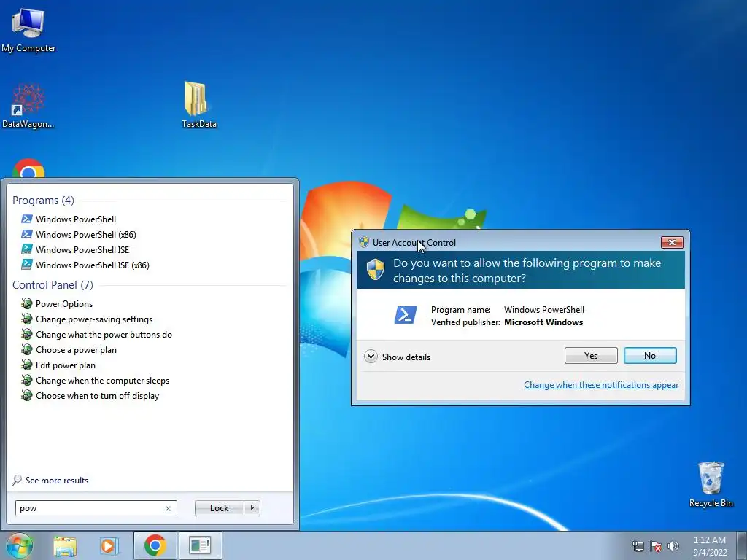Click the last pinned taskbar application

point(200,545)
